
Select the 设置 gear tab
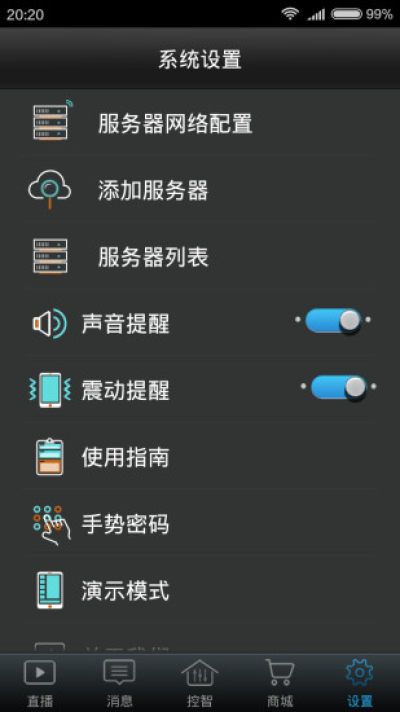[360, 683]
